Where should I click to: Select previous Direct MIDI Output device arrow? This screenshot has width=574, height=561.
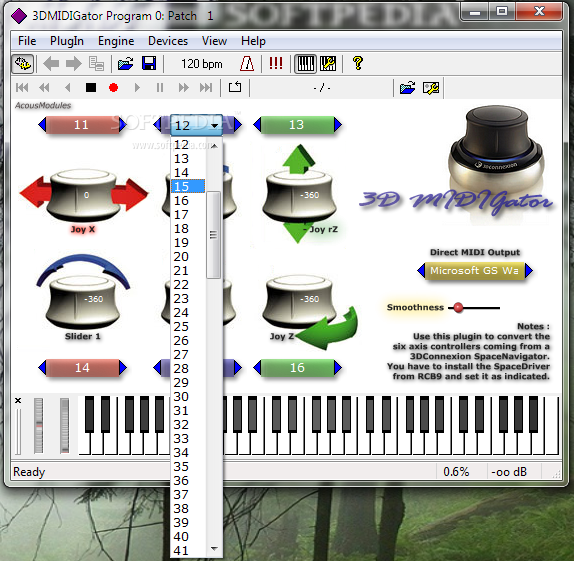tap(421, 271)
